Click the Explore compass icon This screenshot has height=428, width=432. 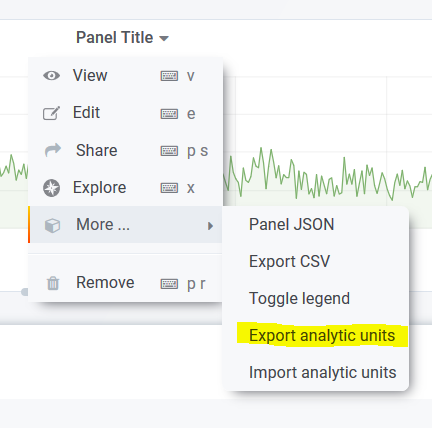click(x=52, y=188)
